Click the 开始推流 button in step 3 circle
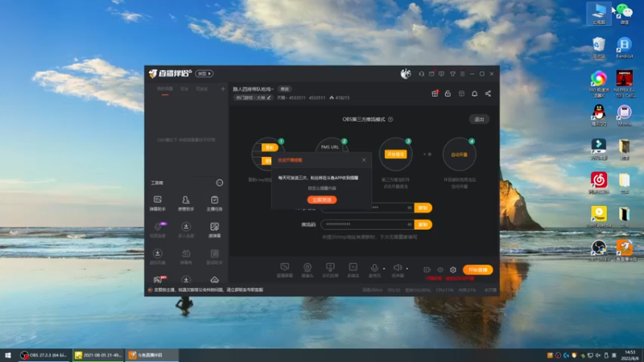The width and height of the screenshot is (644, 362). [x=395, y=154]
